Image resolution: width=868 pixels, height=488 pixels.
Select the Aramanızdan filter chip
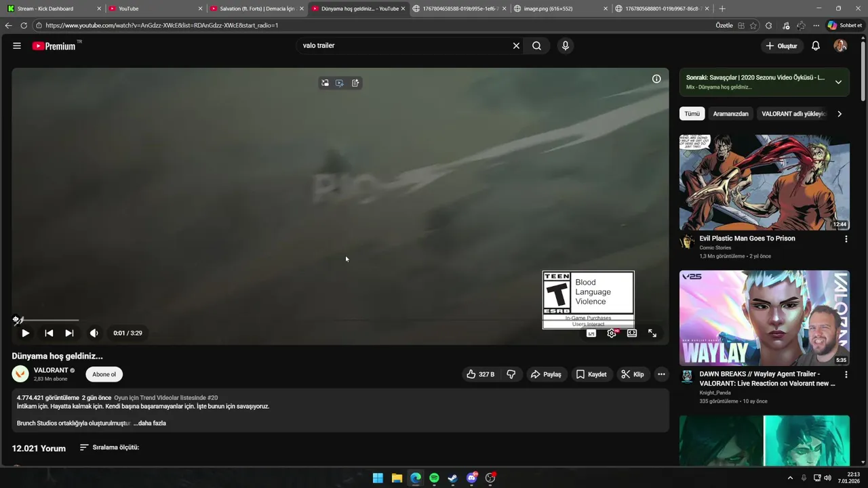tap(730, 114)
